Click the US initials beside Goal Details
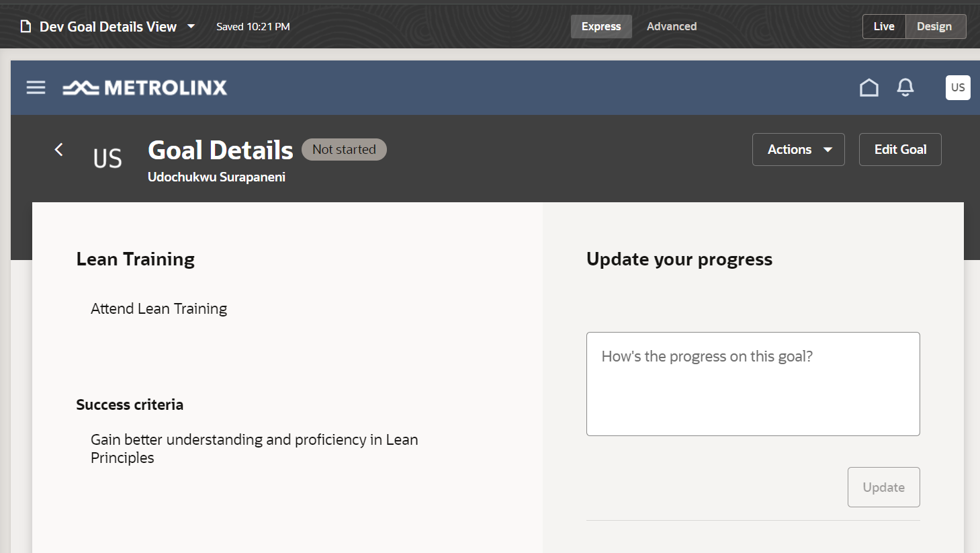Viewport: 980px width, 553px height. 107,157
